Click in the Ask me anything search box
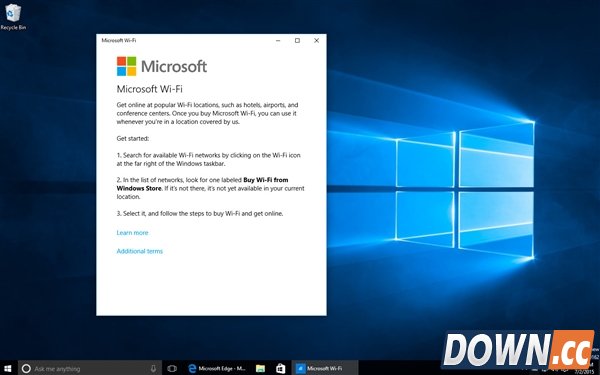The image size is (600, 375). [x=90, y=368]
